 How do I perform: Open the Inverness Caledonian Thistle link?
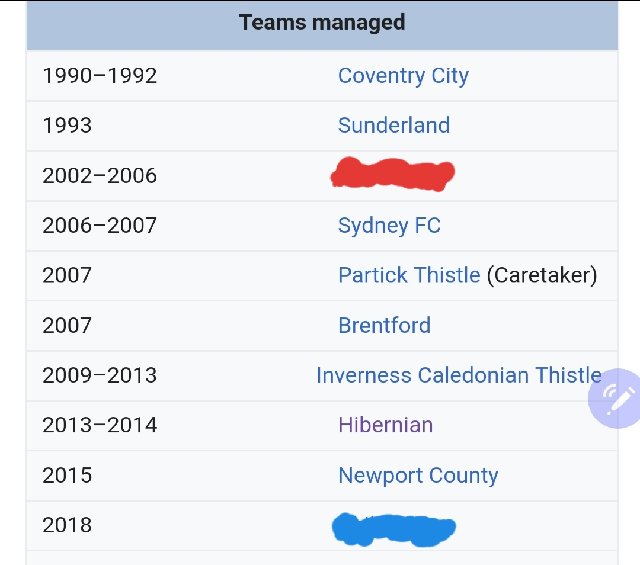[459, 375]
